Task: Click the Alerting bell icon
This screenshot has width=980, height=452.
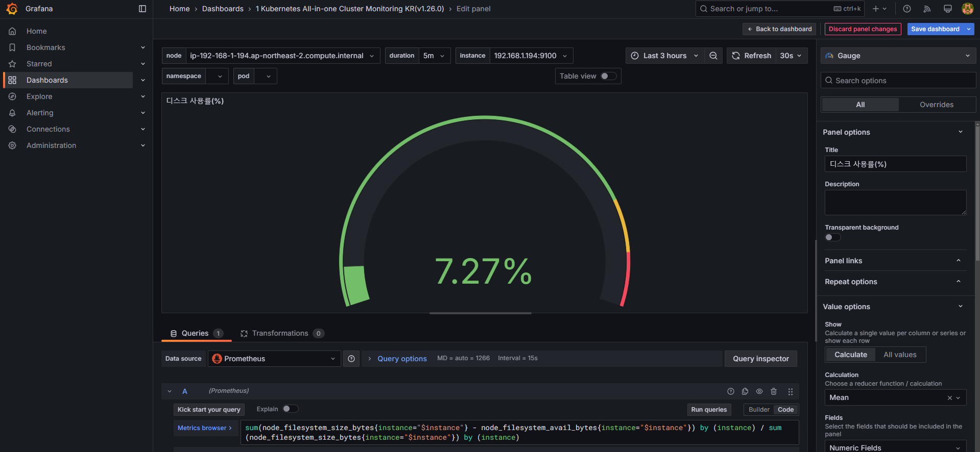Action: (x=12, y=113)
